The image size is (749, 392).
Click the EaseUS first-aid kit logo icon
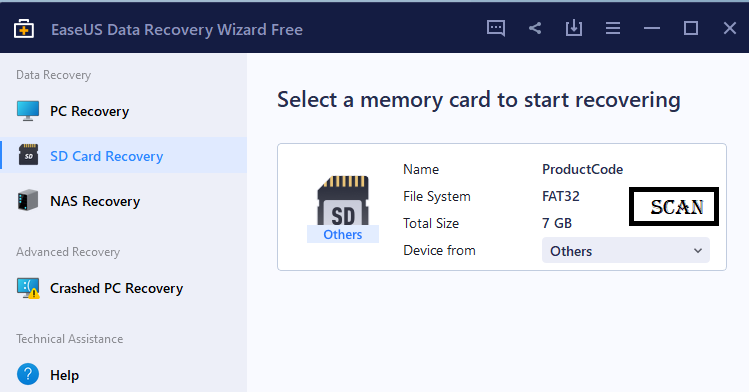23,29
